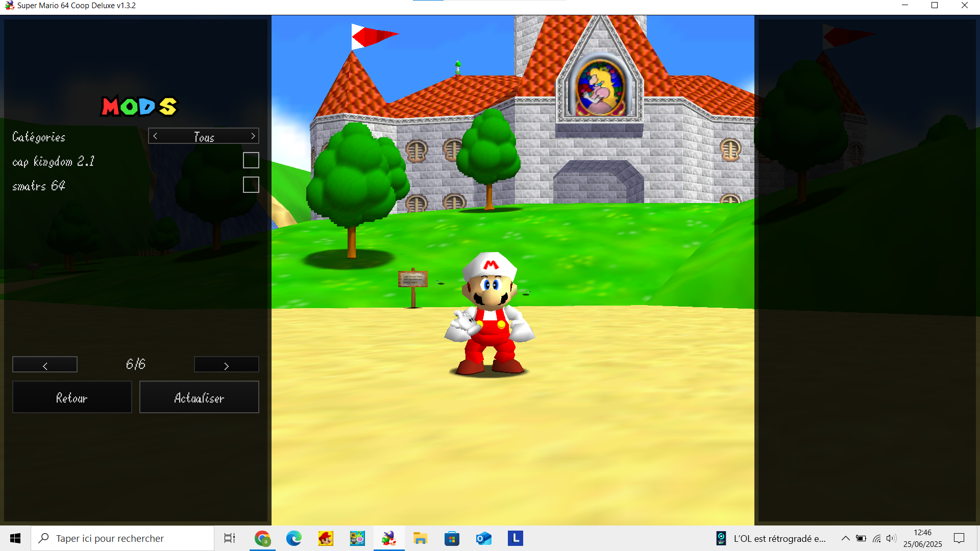The width and height of the screenshot is (980, 551).
Task: Select the cap kingdom 2.1 mod name
Action: click(53, 162)
